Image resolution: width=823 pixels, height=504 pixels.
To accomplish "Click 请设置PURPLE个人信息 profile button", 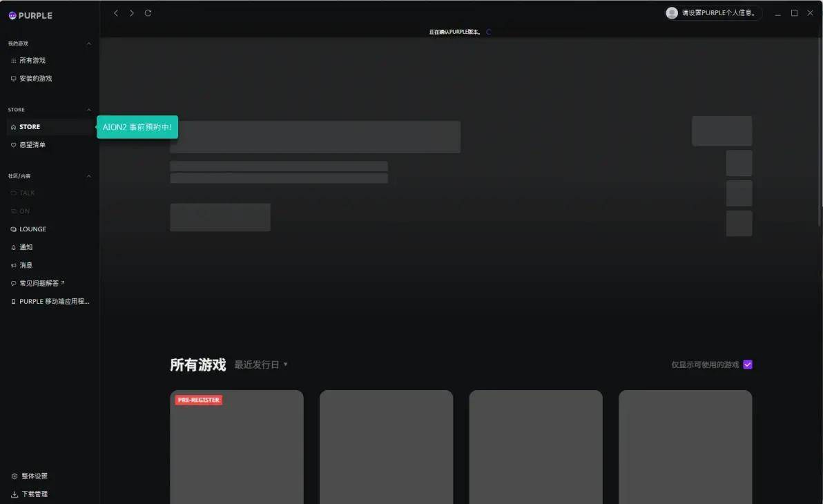I will click(x=713, y=13).
